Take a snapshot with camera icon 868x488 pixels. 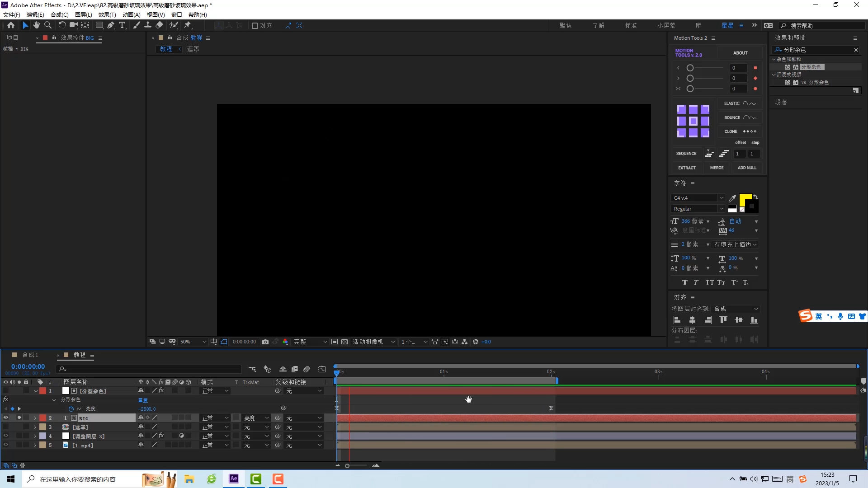point(265,342)
